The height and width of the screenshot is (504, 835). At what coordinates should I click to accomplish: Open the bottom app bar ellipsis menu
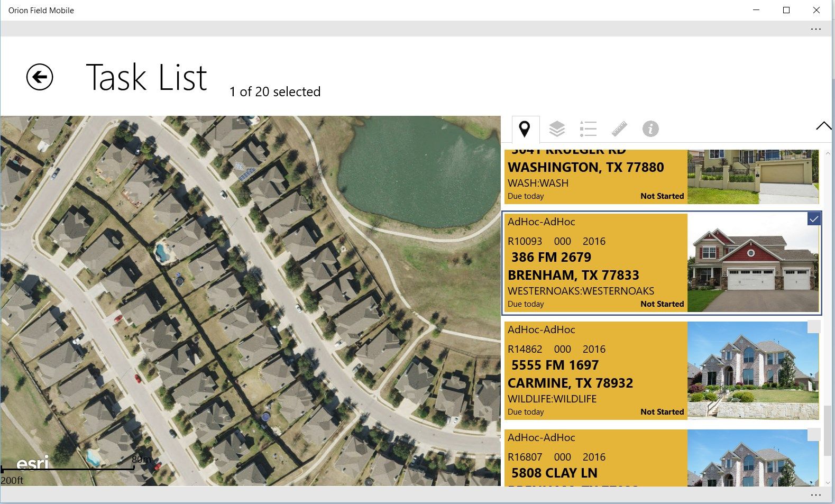(816, 495)
